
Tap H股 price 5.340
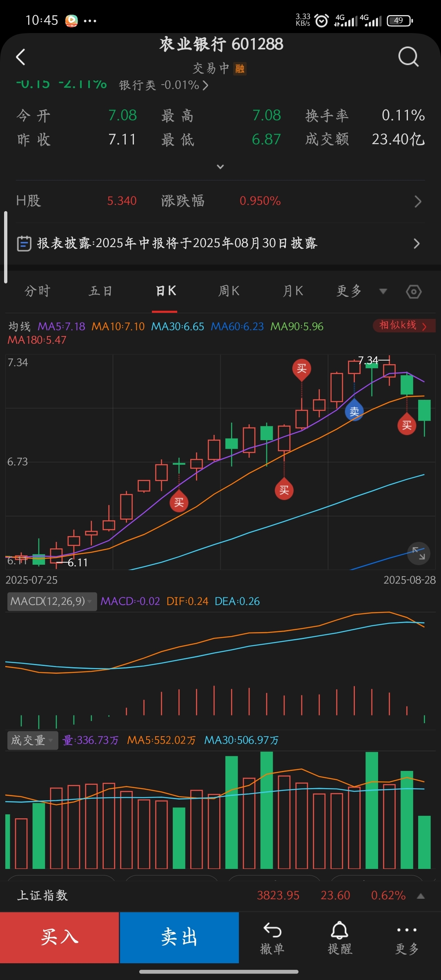point(122,201)
